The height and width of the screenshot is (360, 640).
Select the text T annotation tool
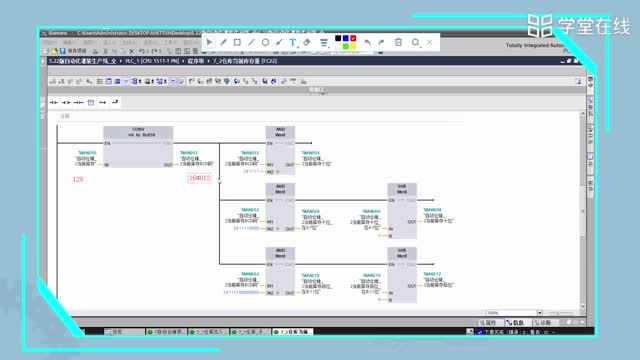point(293,42)
